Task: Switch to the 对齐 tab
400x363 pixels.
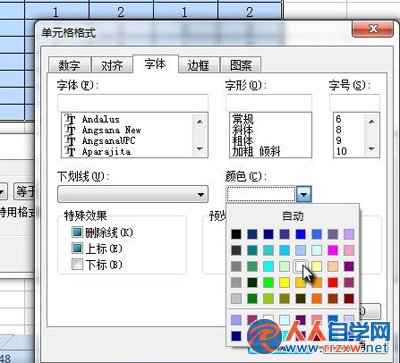Action: pyautogui.click(x=112, y=65)
